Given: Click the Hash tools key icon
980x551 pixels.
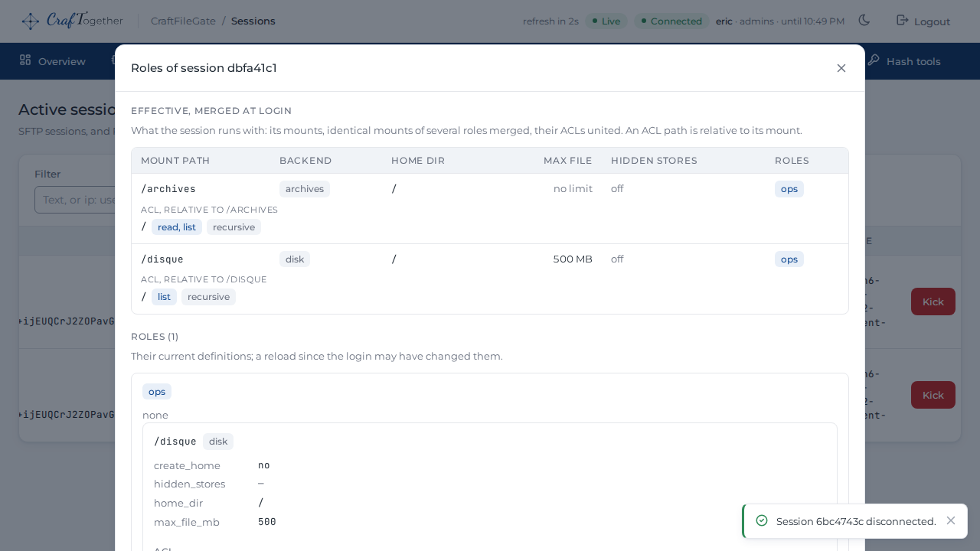Looking at the screenshot, I should coord(873,60).
